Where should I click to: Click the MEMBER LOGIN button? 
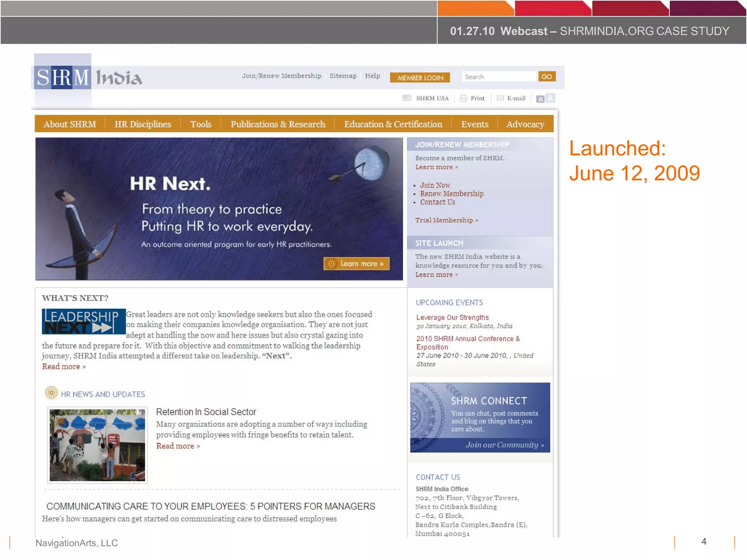click(420, 77)
